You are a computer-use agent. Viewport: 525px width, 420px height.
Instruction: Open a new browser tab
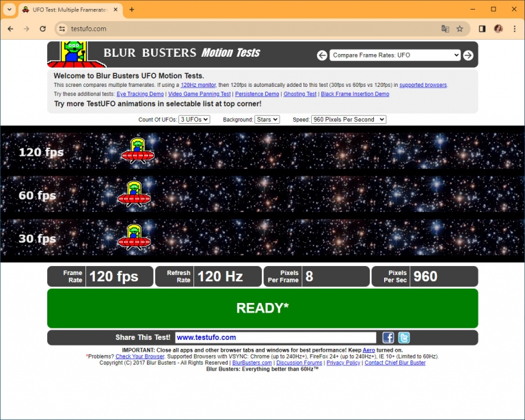pos(131,10)
